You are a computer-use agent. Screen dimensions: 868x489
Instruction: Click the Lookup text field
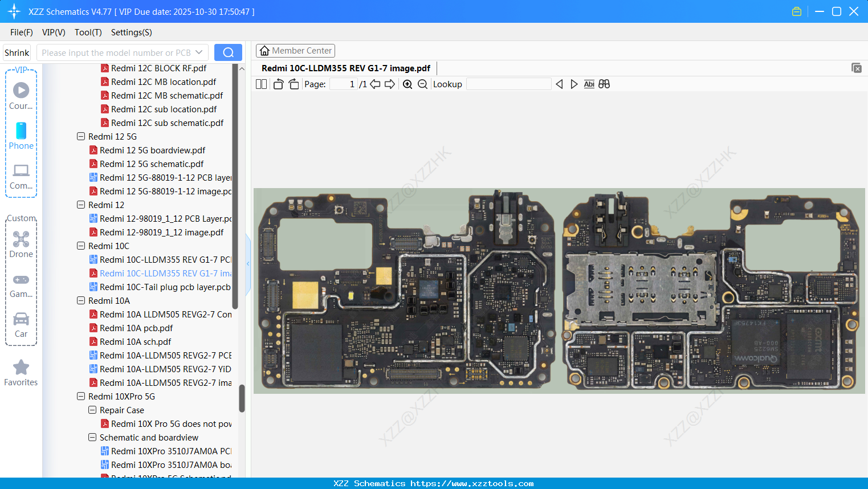[x=508, y=84]
